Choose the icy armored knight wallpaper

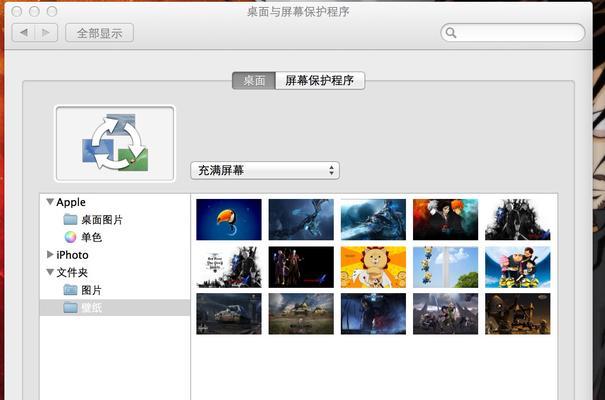coord(373,219)
